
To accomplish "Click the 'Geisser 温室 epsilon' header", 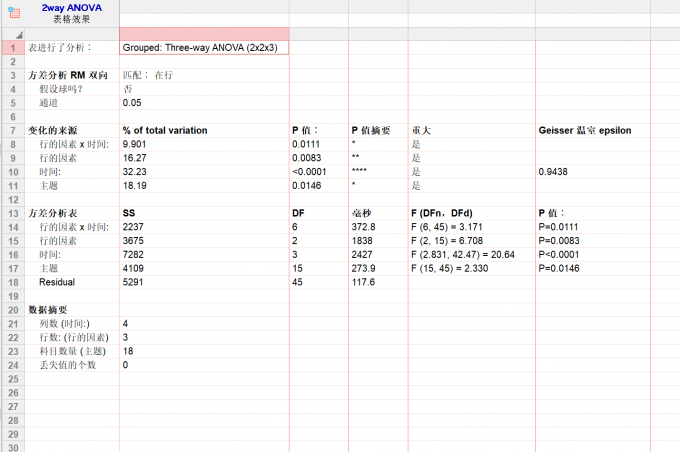I will (585, 131).
